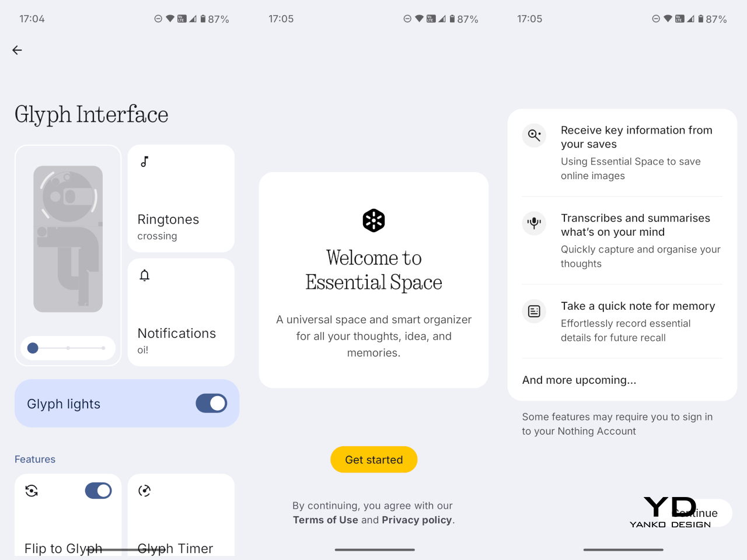
Task: Tap the microphone transcribe icon
Action: [534, 223]
